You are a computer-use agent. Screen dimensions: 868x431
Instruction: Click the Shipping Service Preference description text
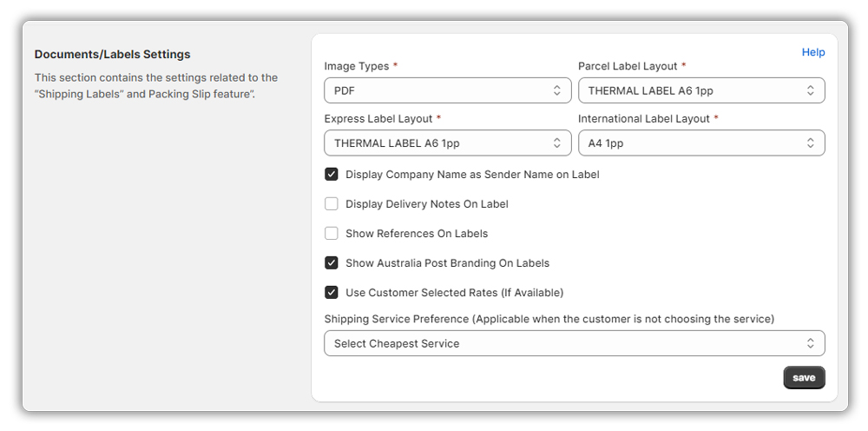point(549,319)
